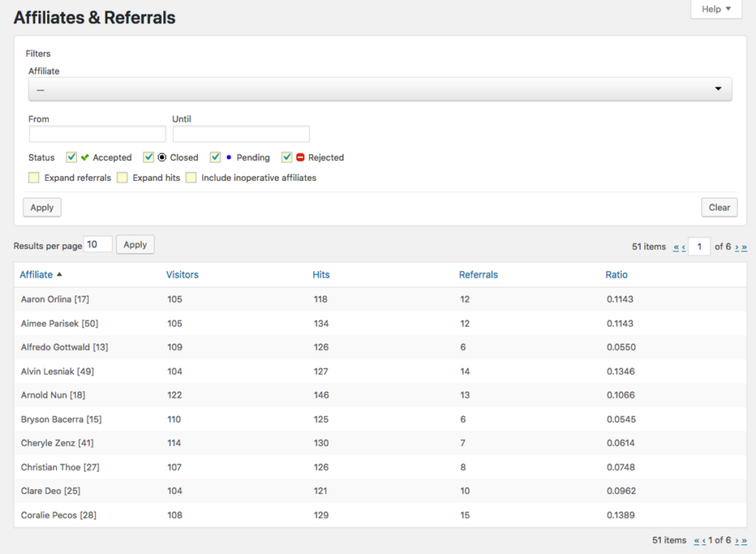Image resolution: width=756 pixels, height=554 pixels.
Task: Enable Expand referrals checkbox
Action: [x=34, y=178]
